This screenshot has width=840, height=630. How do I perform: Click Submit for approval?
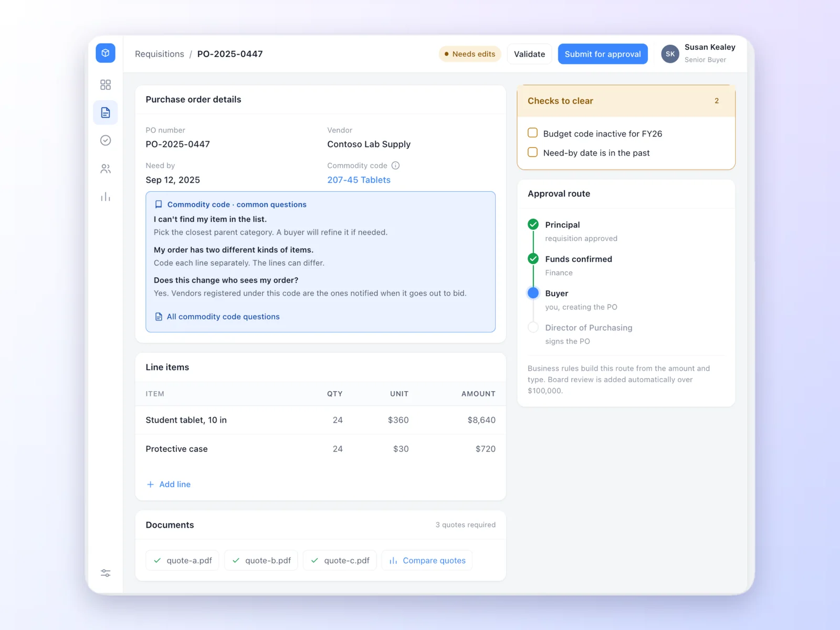(x=603, y=54)
